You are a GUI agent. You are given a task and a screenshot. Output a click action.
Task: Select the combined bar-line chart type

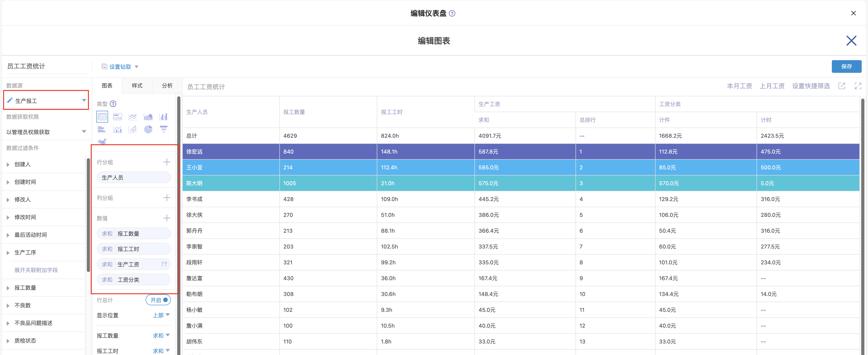point(118,130)
